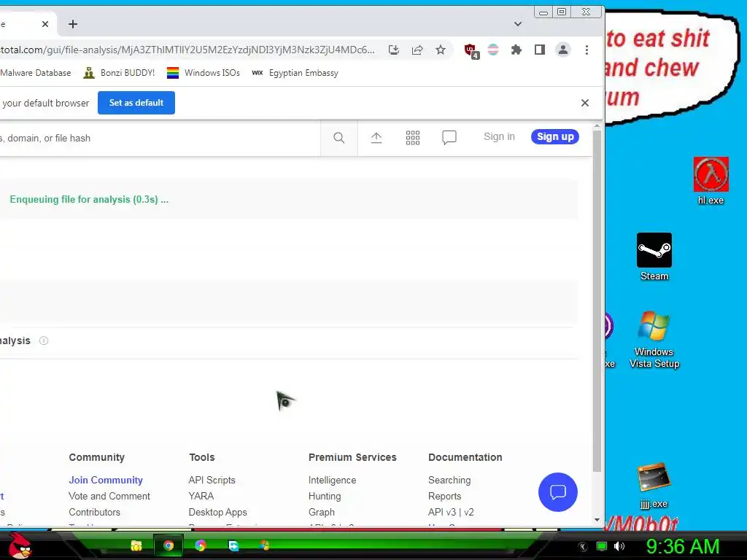Toggle the browser side panel
The image size is (747, 560).
[539, 50]
